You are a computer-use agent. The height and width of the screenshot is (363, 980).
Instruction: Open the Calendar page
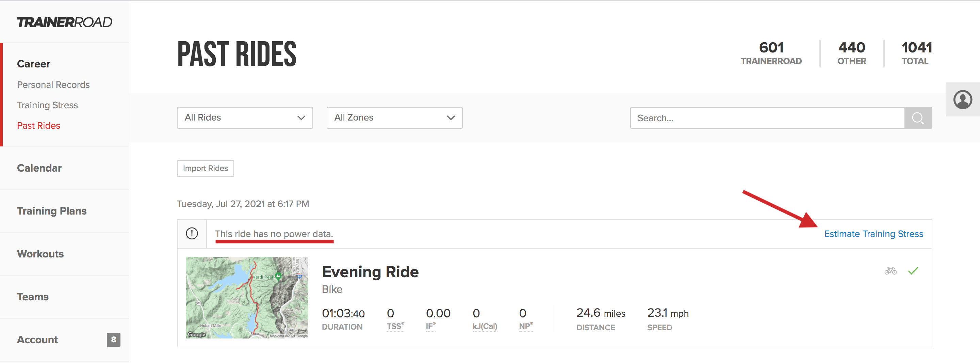[39, 168]
